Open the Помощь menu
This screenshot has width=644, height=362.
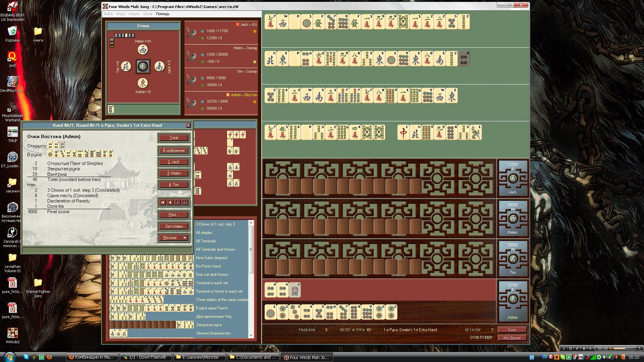(x=163, y=14)
